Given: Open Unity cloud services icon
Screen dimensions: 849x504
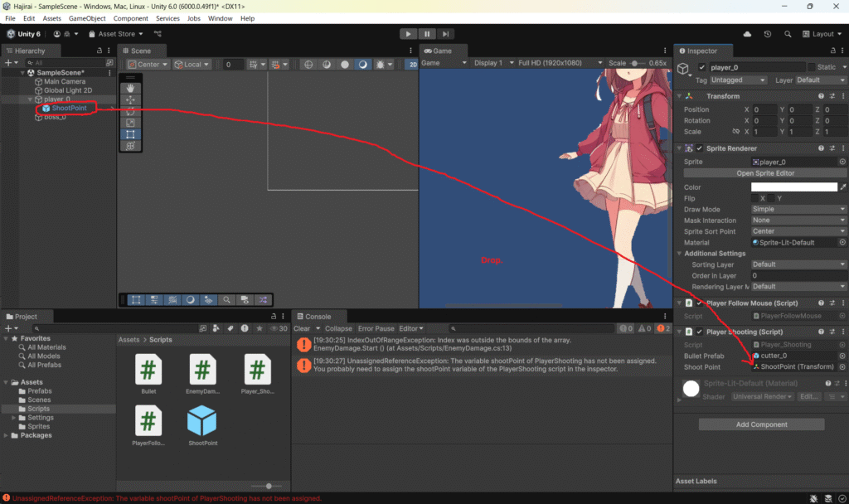Looking at the screenshot, I should [x=747, y=34].
